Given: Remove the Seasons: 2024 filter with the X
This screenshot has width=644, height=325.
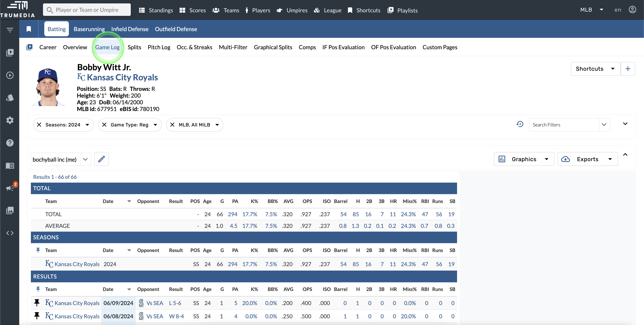Looking at the screenshot, I should [x=39, y=125].
